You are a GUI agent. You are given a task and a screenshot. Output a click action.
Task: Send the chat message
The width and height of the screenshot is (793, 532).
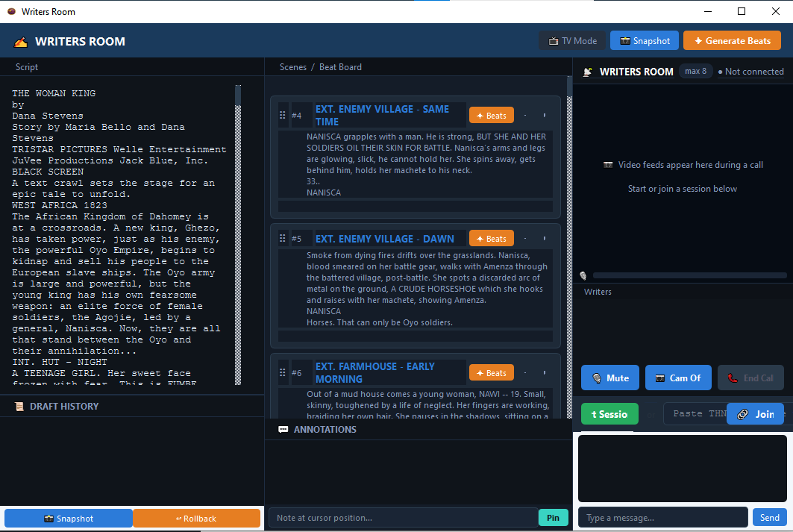point(769,517)
